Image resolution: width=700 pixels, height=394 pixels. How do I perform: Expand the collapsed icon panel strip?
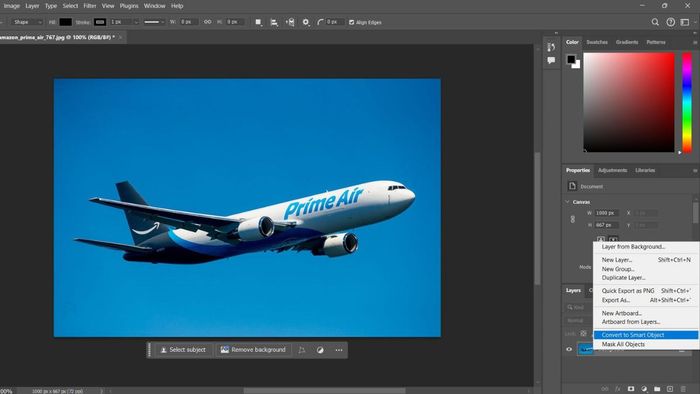coord(556,33)
